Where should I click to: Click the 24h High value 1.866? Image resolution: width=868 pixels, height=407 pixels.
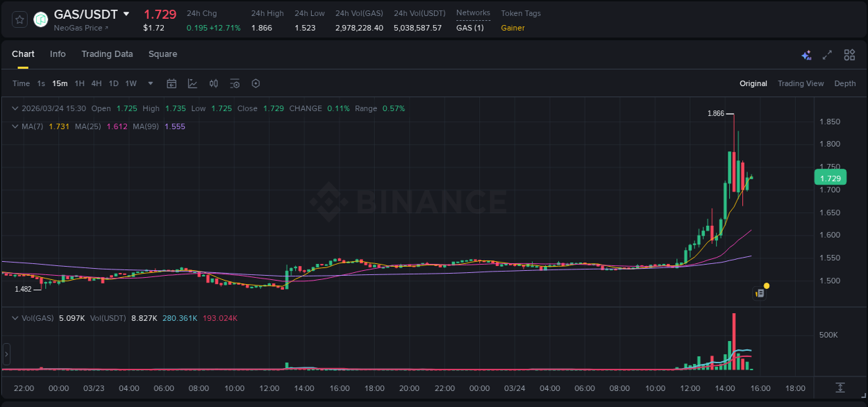pyautogui.click(x=262, y=28)
